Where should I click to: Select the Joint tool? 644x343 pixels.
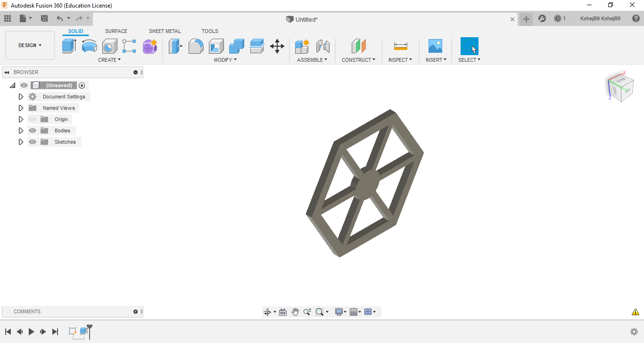(322, 46)
